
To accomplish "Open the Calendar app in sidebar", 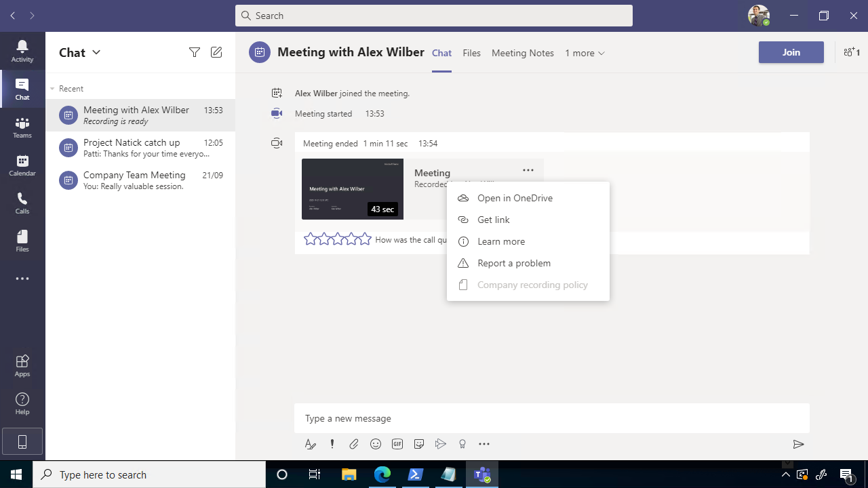I will (x=22, y=165).
